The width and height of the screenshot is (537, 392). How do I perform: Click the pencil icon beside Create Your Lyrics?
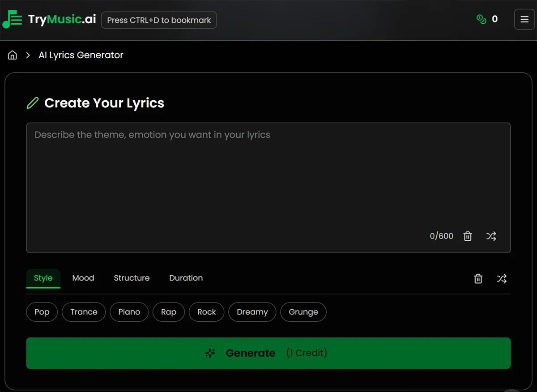(x=32, y=103)
